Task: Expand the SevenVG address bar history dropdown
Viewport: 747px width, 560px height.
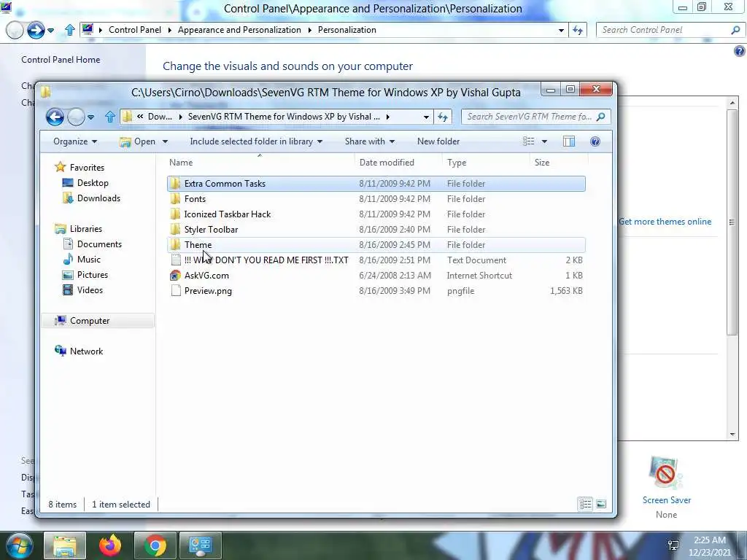Action: tap(426, 117)
